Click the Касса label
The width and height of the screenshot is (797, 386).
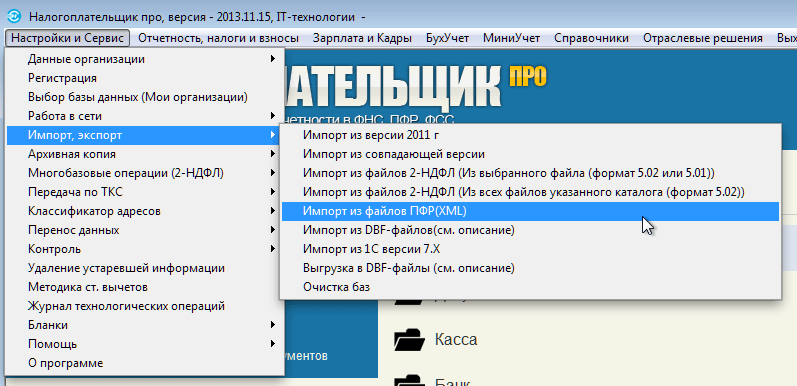click(456, 339)
